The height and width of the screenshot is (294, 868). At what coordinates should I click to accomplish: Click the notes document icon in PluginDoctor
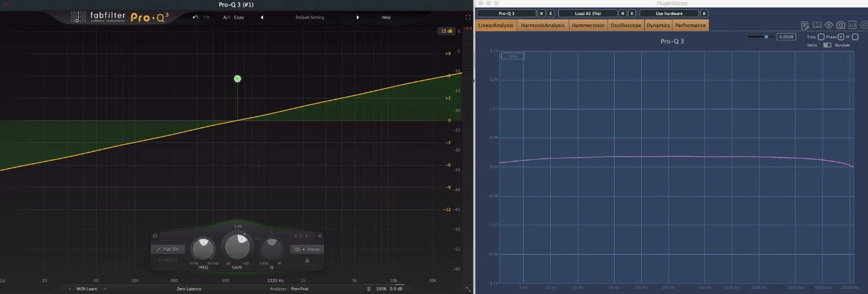tap(805, 25)
